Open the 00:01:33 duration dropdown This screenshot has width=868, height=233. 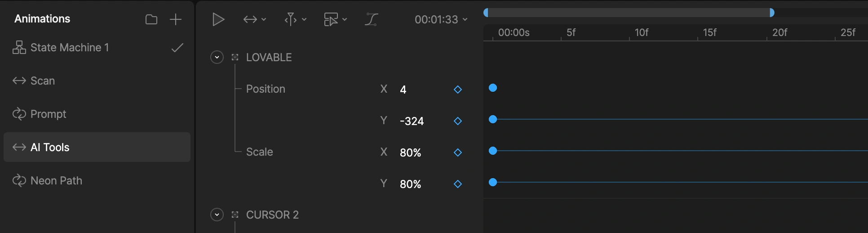point(441,19)
